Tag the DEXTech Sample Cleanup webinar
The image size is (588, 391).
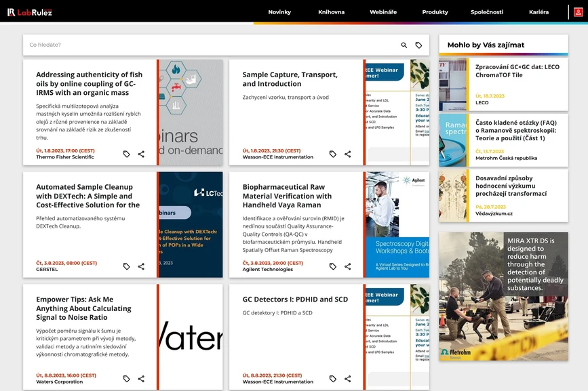tap(126, 266)
